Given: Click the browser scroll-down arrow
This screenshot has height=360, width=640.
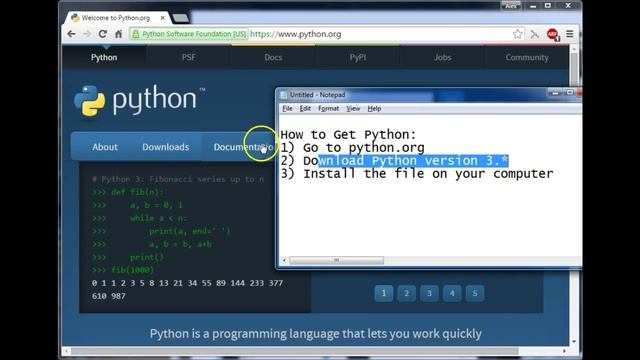Looking at the screenshot, I should tap(574, 342).
